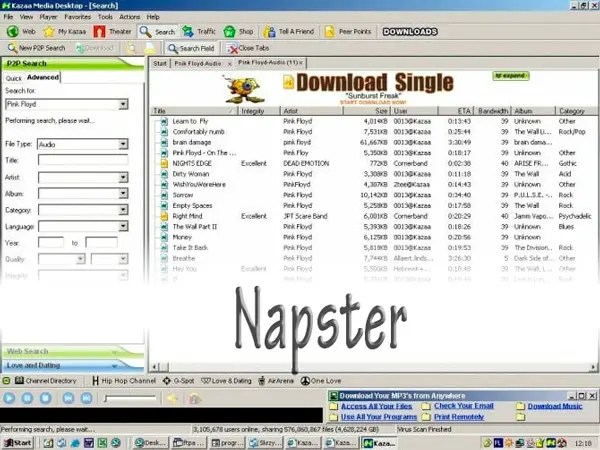The image size is (600, 450).
Task: Open the Windows Start button
Action: coord(18,443)
